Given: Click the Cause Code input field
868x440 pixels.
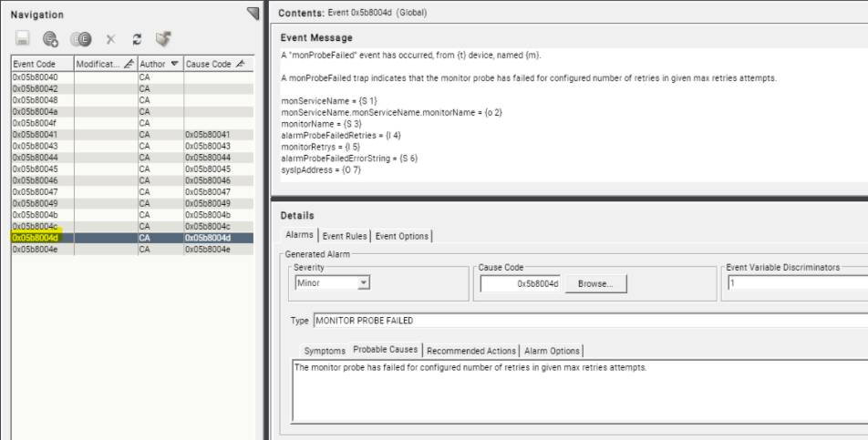Looking at the screenshot, I should coord(521,283).
